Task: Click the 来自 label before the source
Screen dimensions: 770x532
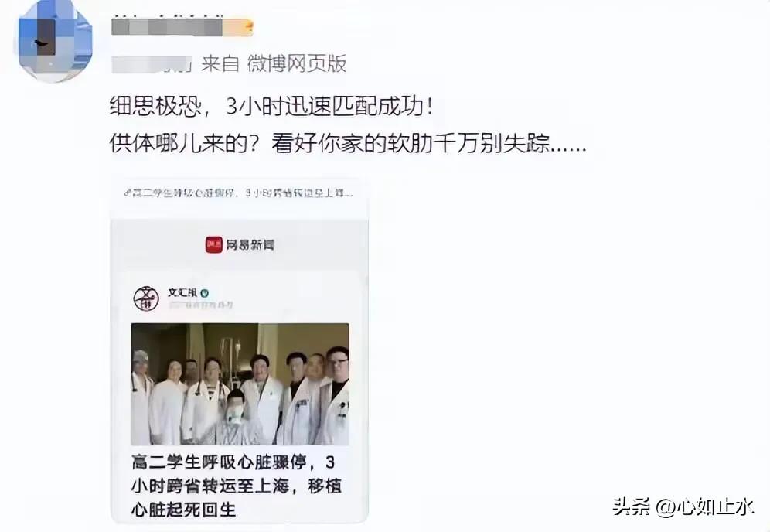Action: pos(220,64)
